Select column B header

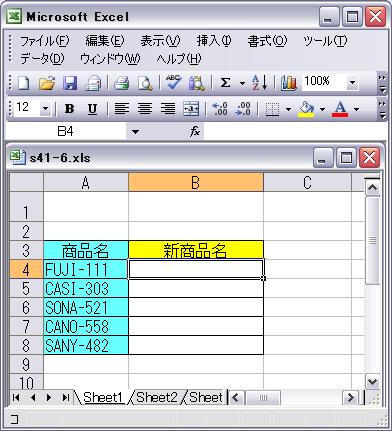click(196, 182)
